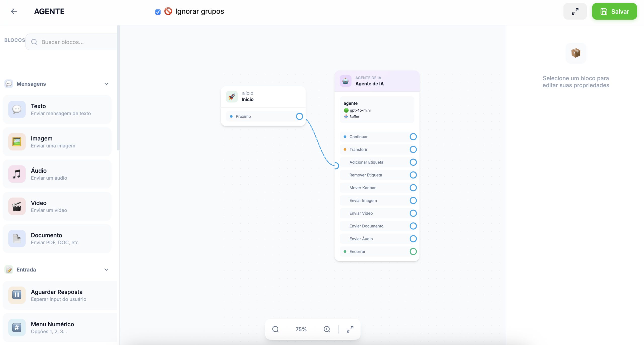Zoom in the canvas with plus magnifier

click(x=327, y=329)
